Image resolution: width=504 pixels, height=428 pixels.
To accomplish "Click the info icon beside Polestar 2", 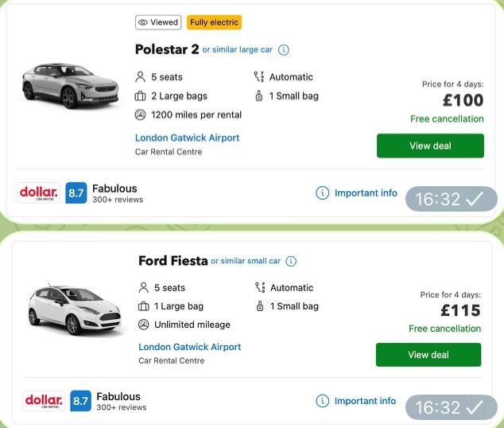I will pos(284,49).
